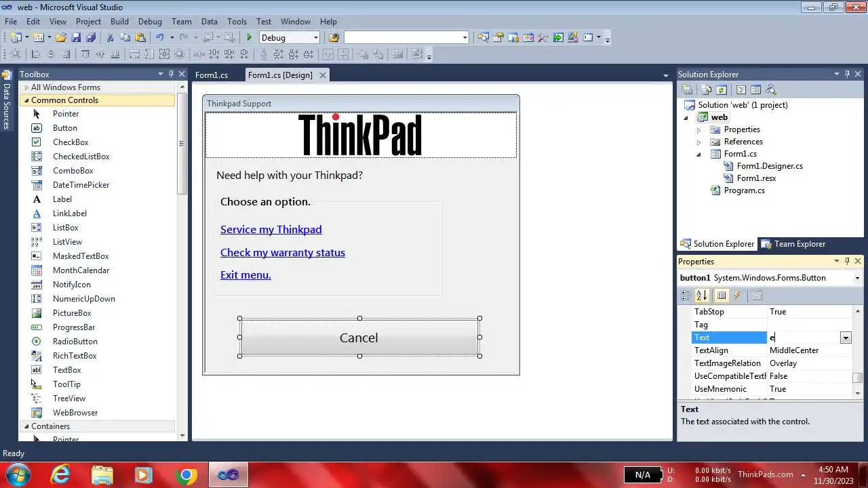Open the Extension Manager toolbar icon
Viewport: 868px width, 488px height.
coord(572,37)
